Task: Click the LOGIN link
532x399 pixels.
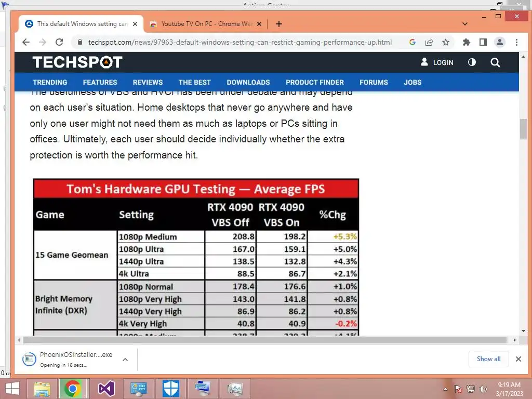Action: 437,62
